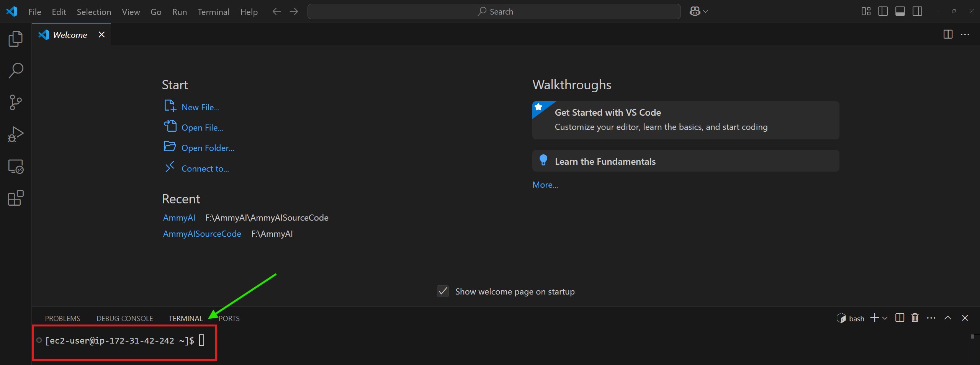Open the Search view in activity bar
The image size is (980, 365).
[x=16, y=70]
